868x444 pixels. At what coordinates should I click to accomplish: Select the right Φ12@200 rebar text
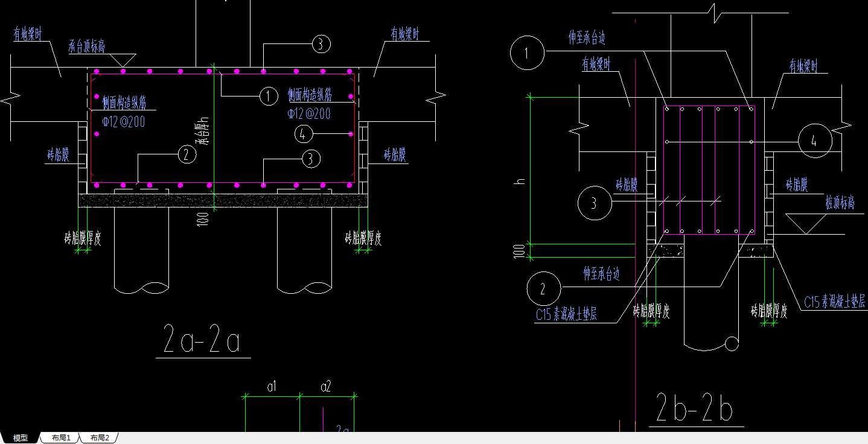click(309, 113)
